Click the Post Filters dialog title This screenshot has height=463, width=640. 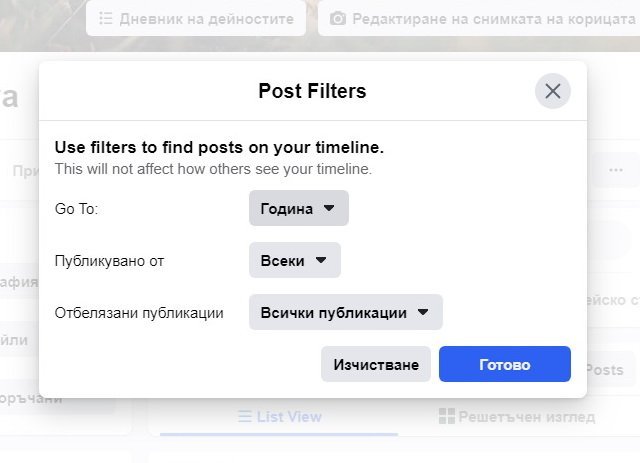point(312,92)
